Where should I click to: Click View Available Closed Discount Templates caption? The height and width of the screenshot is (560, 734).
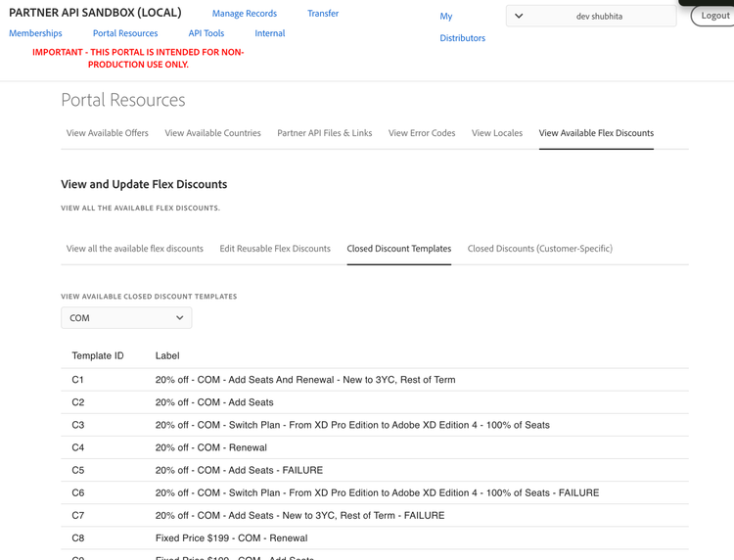point(149,297)
